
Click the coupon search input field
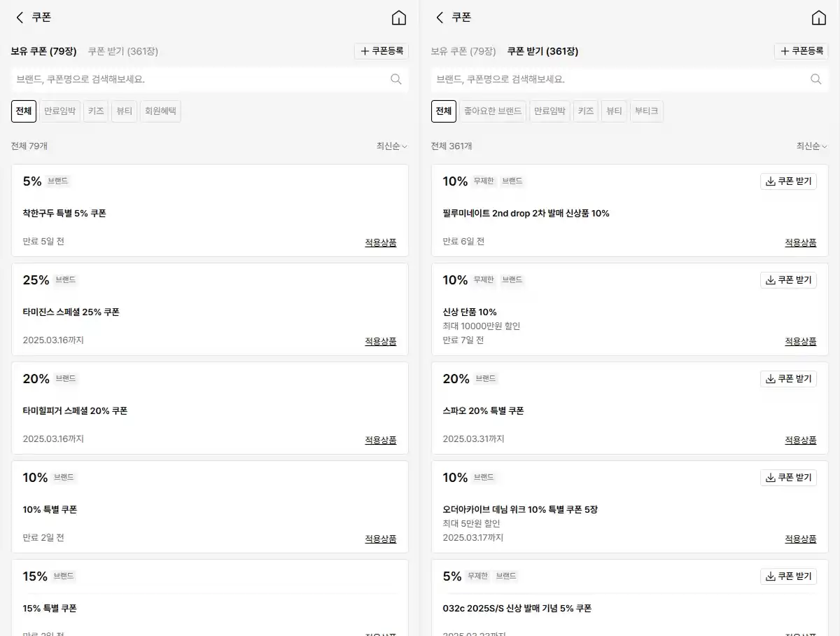click(x=196, y=79)
